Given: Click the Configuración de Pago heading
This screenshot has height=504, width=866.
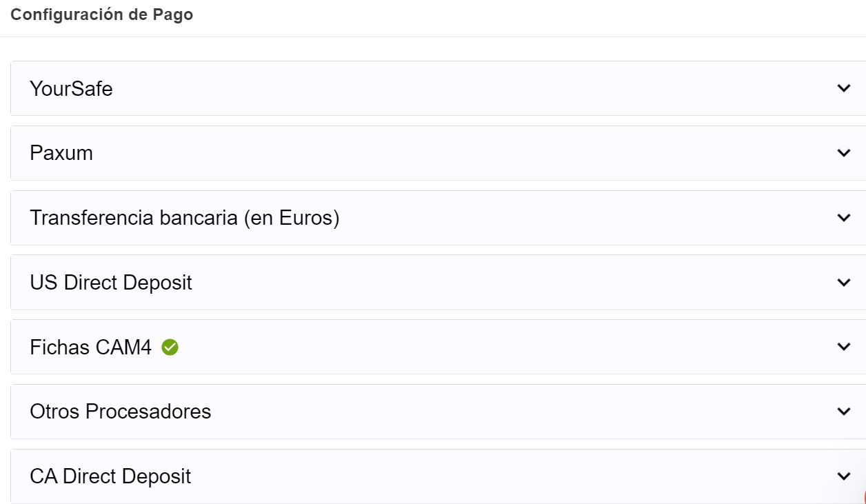Looking at the screenshot, I should click(102, 15).
